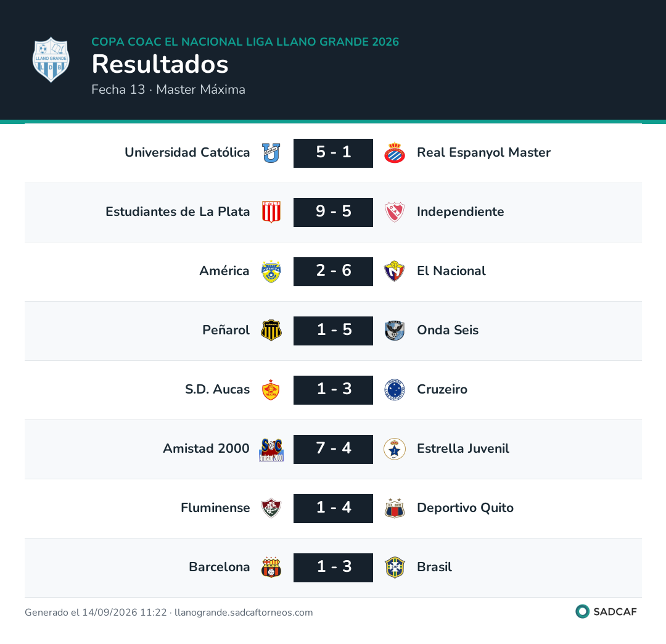This screenshot has width=666, height=644.
Task: Click the Estudiantes de La Plata crest
Action: click(271, 212)
